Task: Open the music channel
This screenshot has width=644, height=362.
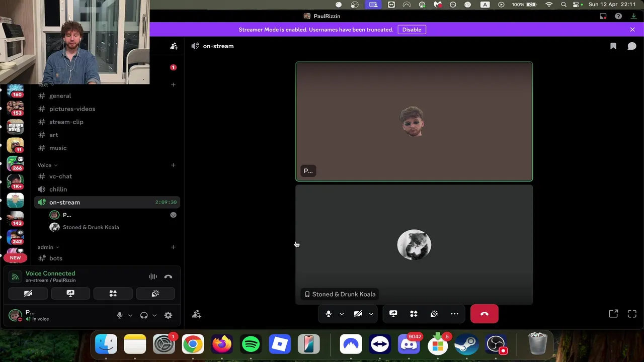Action: click(106, 148)
